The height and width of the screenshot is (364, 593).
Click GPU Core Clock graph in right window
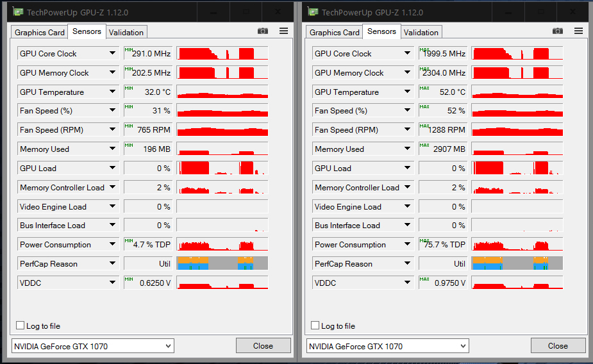pos(517,53)
